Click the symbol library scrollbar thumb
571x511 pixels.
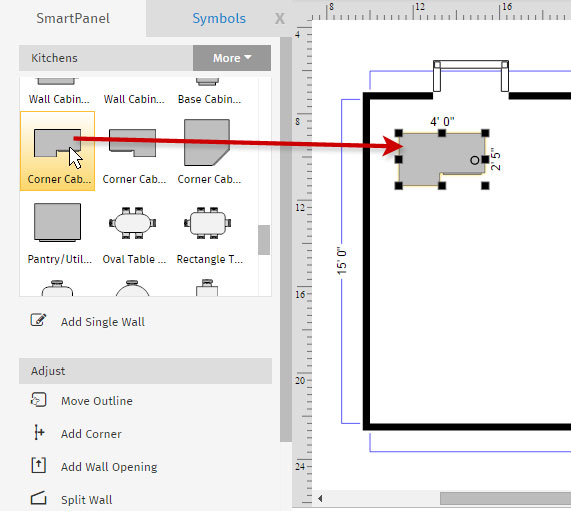[x=264, y=240]
